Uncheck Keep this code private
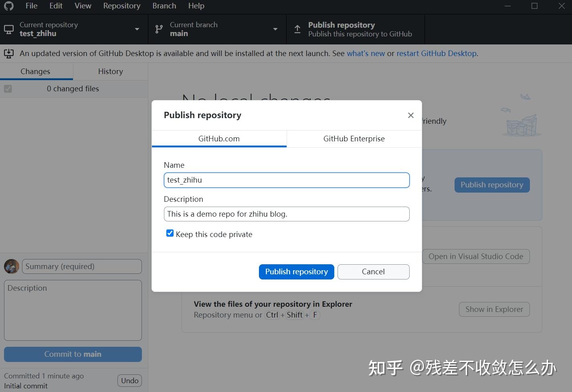Image resolution: width=572 pixels, height=392 pixels. pos(170,233)
